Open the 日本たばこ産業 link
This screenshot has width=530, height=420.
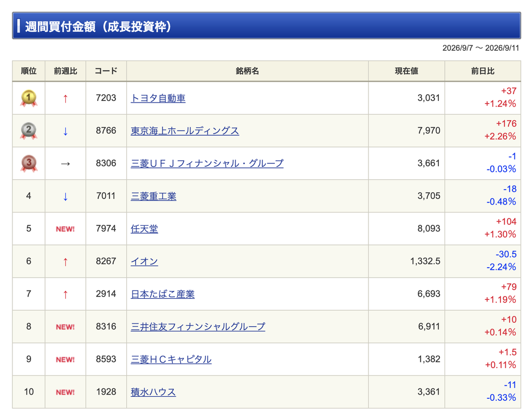(x=163, y=294)
